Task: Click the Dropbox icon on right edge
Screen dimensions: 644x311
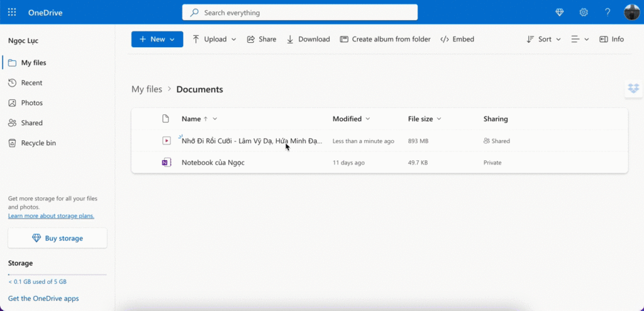Action: click(633, 89)
